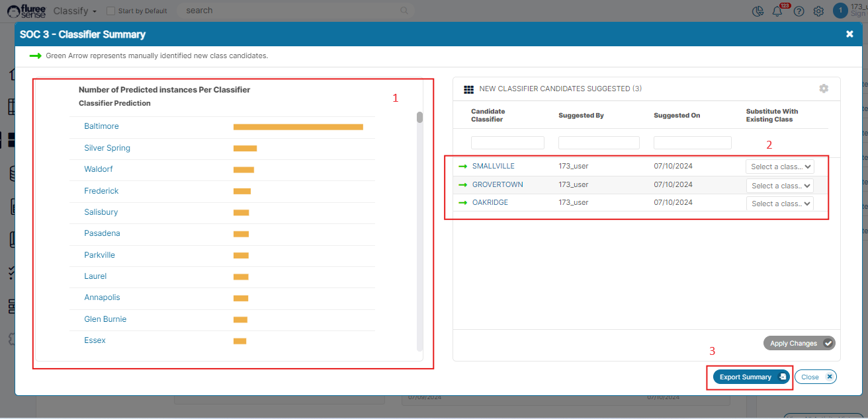Click the green arrow next to SMALLVILLE
Image resolution: width=868 pixels, height=419 pixels.
pos(462,167)
